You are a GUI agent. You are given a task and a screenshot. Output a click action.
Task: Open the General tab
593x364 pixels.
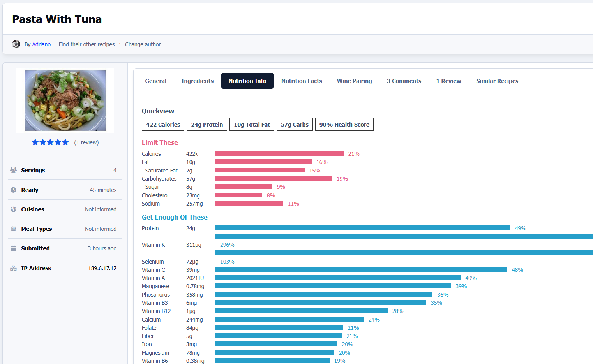point(155,81)
